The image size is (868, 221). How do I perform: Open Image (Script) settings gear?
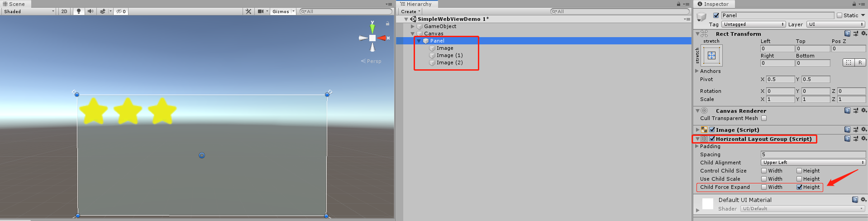coord(863,130)
